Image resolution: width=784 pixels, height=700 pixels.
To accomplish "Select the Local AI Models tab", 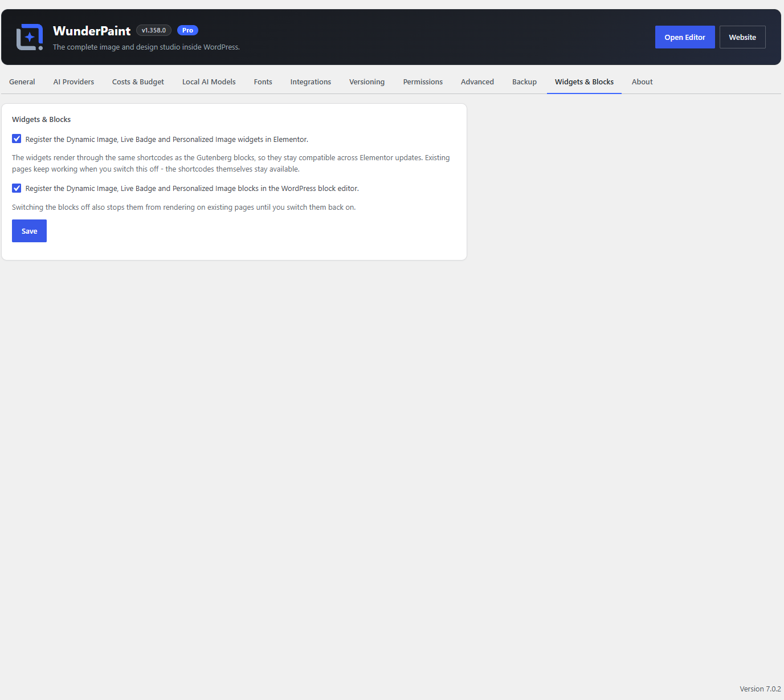I will point(209,82).
